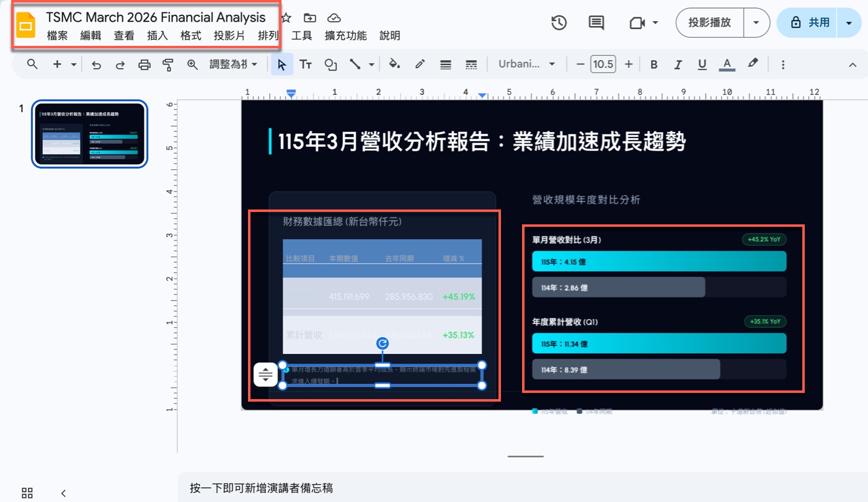Open the more toolbar options menu
Image resolution: width=868 pixels, height=502 pixels.
[x=783, y=64]
